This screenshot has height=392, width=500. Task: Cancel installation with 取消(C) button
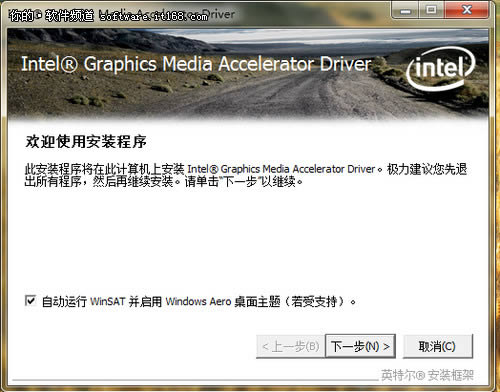[437, 346]
